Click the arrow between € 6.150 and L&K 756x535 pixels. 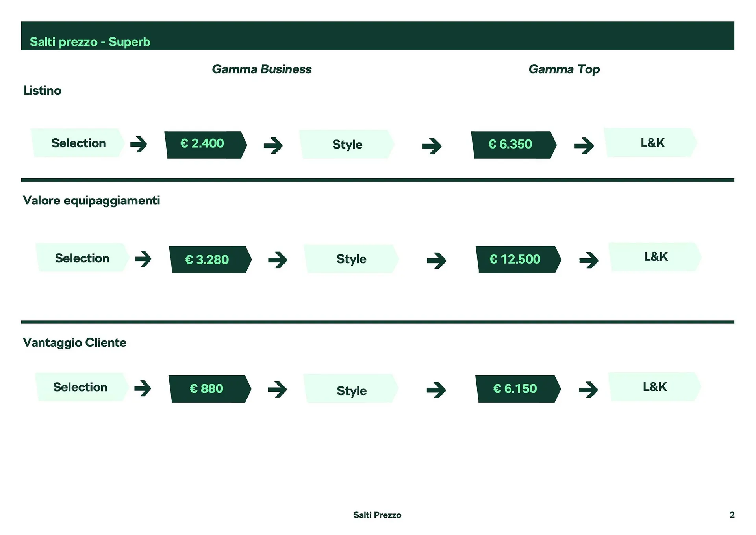pos(588,390)
